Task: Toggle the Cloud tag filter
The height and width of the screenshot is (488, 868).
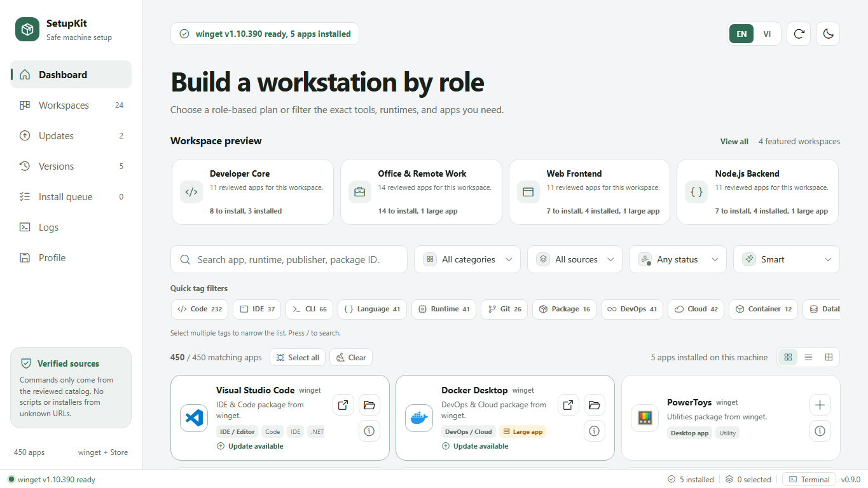Action: 696,309
